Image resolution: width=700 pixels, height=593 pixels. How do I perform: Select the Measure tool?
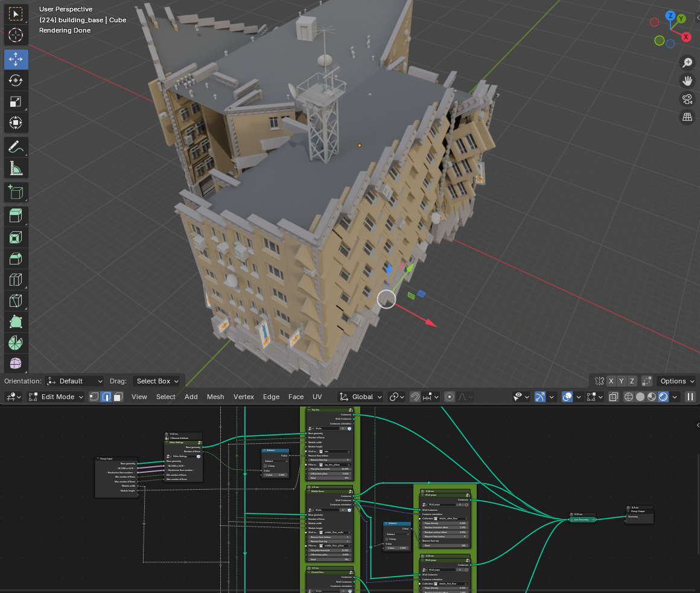coord(16,168)
